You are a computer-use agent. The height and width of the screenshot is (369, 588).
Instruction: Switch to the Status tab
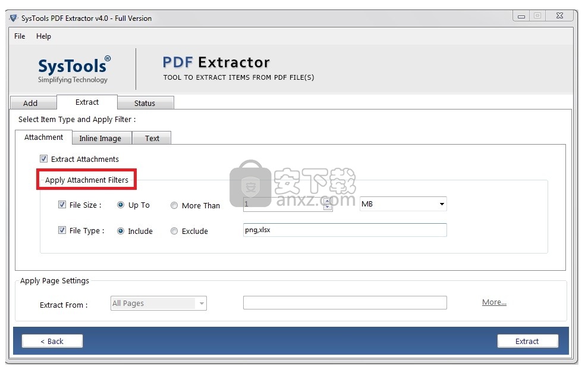coord(145,103)
